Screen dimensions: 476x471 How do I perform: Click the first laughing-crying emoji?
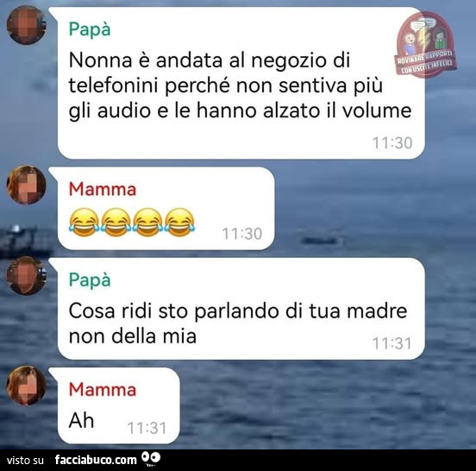click(85, 223)
